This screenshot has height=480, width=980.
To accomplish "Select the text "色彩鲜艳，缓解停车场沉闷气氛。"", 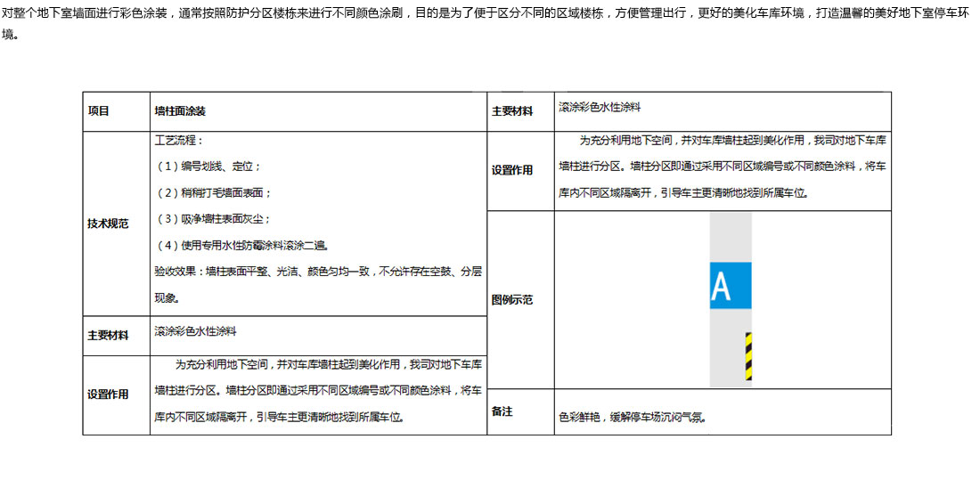I will [633, 417].
